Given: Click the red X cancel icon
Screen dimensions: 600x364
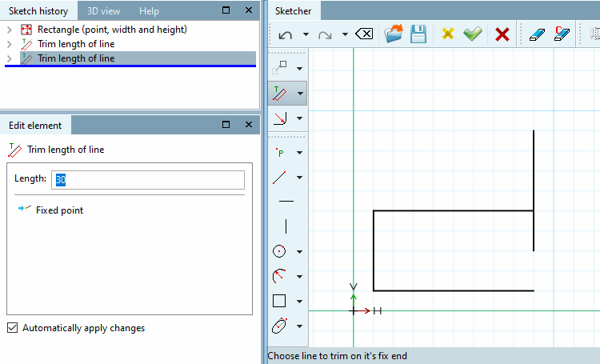Looking at the screenshot, I should [x=502, y=34].
